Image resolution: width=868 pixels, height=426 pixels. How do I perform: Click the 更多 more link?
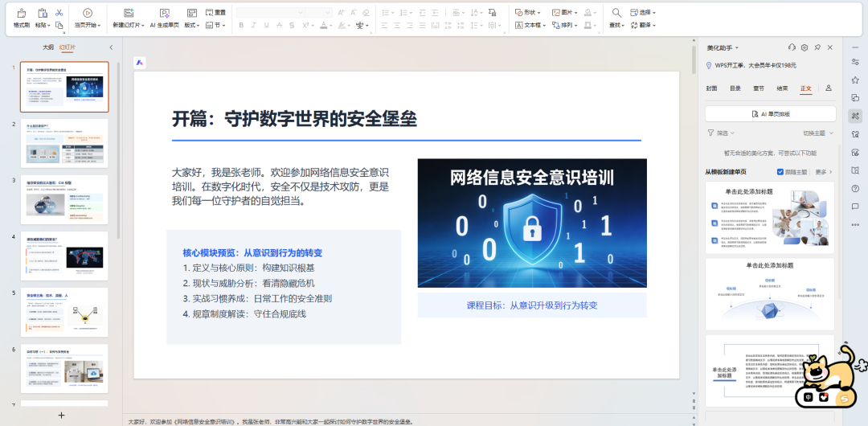coord(824,172)
